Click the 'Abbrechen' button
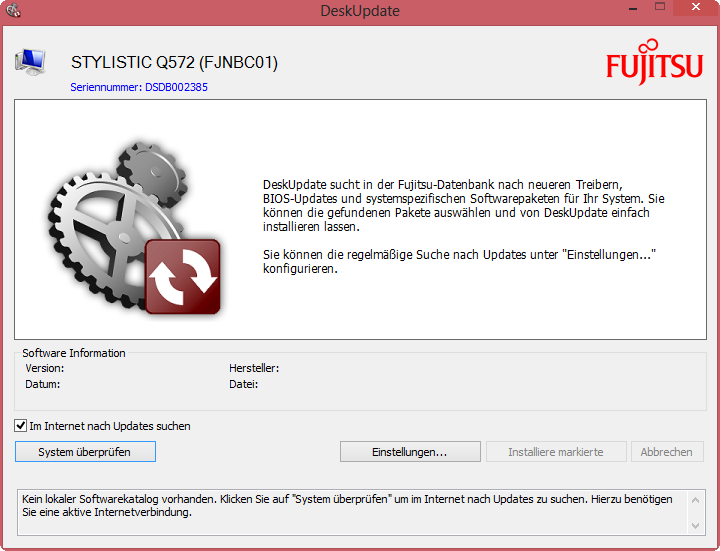The width and height of the screenshot is (720, 551). 667,452
